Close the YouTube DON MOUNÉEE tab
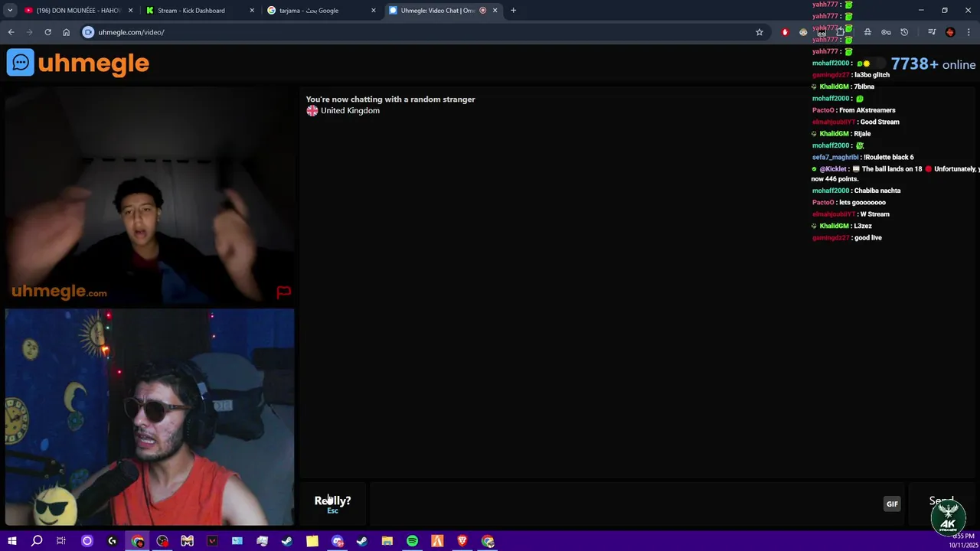 pos(131,11)
